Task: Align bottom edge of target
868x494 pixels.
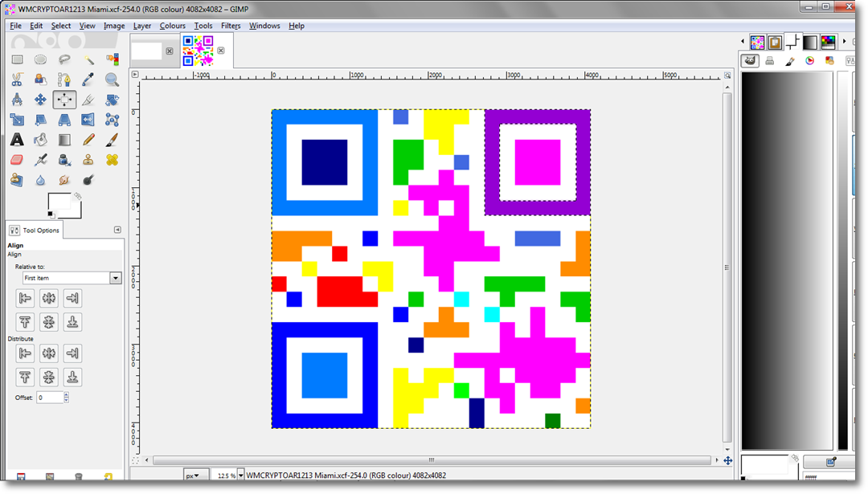Action: coord(72,322)
